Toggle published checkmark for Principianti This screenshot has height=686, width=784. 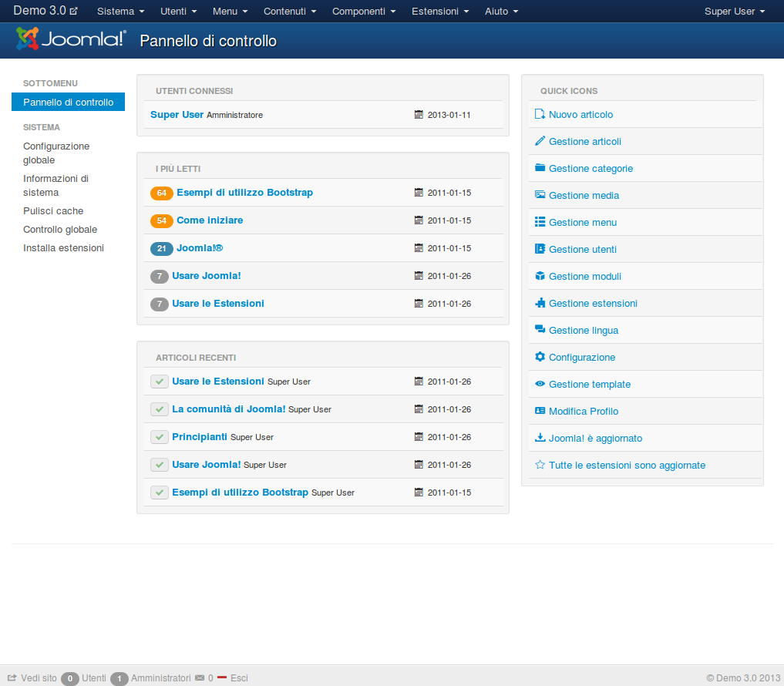pos(160,437)
